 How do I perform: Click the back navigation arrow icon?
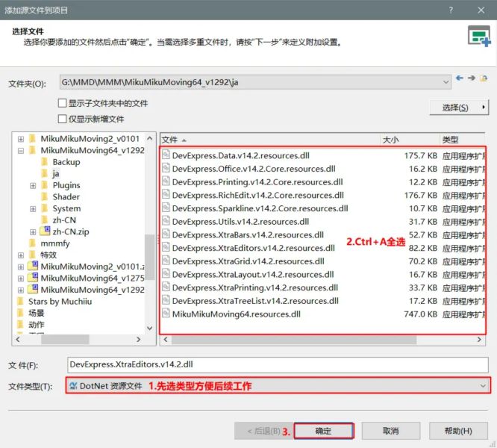click(x=460, y=78)
